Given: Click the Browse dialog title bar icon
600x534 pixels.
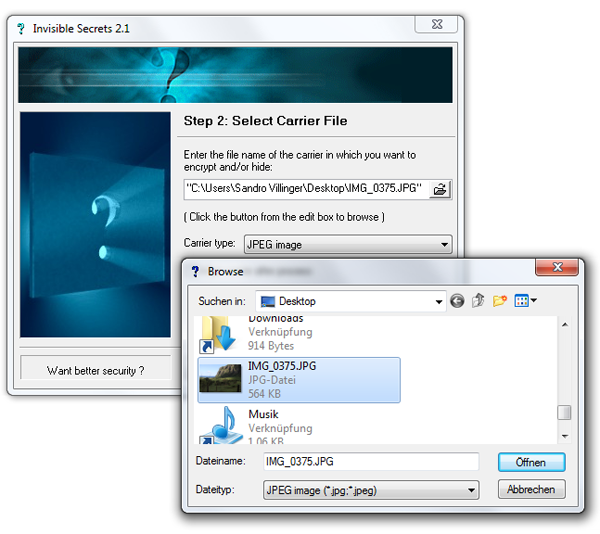Looking at the screenshot, I should (x=195, y=272).
